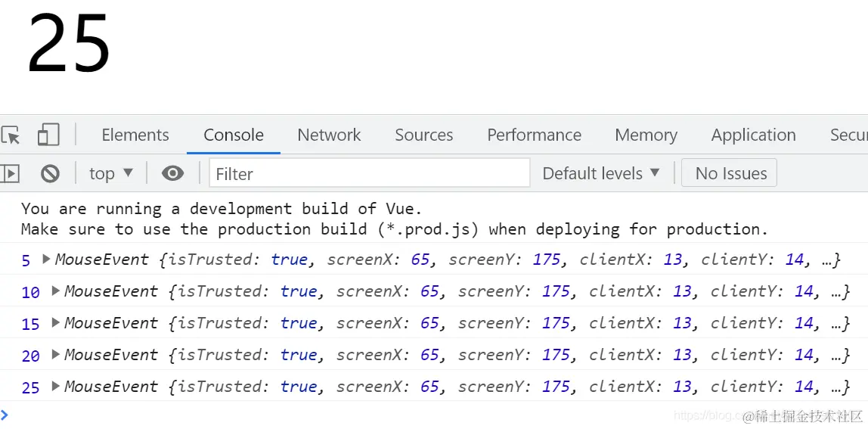Viewport: 868px width, 429px height.
Task: Expand the MouseEvent logged at 20
Action: (55, 353)
